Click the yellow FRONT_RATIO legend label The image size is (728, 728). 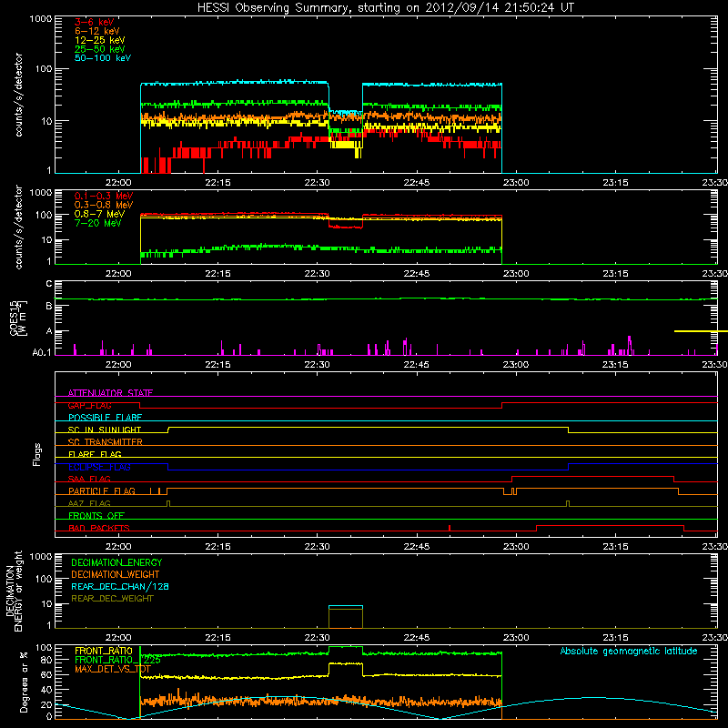(104, 651)
